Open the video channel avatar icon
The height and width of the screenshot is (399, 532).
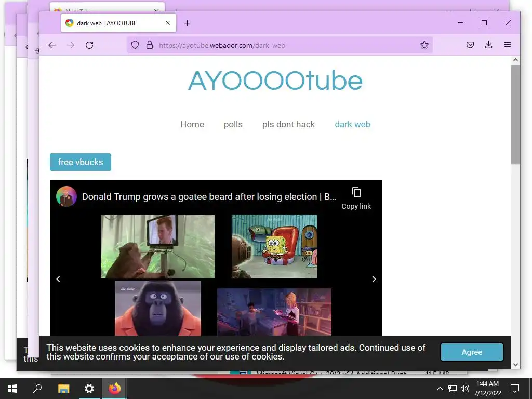click(x=66, y=196)
